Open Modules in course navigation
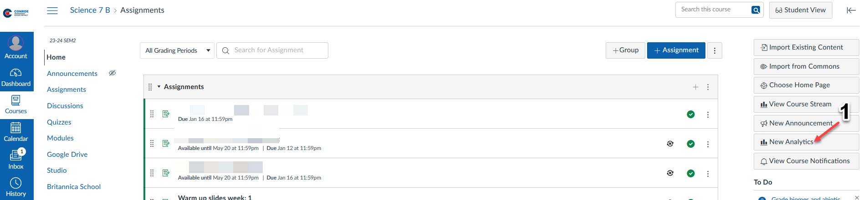The width and height of the screenshot is (868, 200). pyautogui.click(x=60, y=138)
